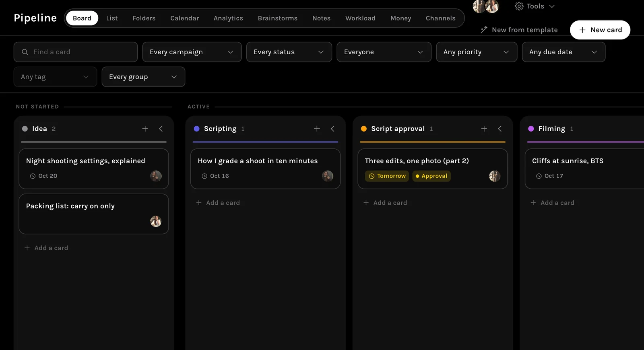Screen dimensions: 644x350
Task: Open the Tools gear menu
Action: click(x=535, y=6)
